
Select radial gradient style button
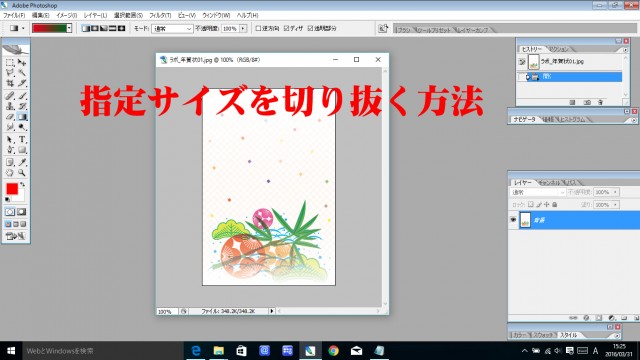click(95, 28)
